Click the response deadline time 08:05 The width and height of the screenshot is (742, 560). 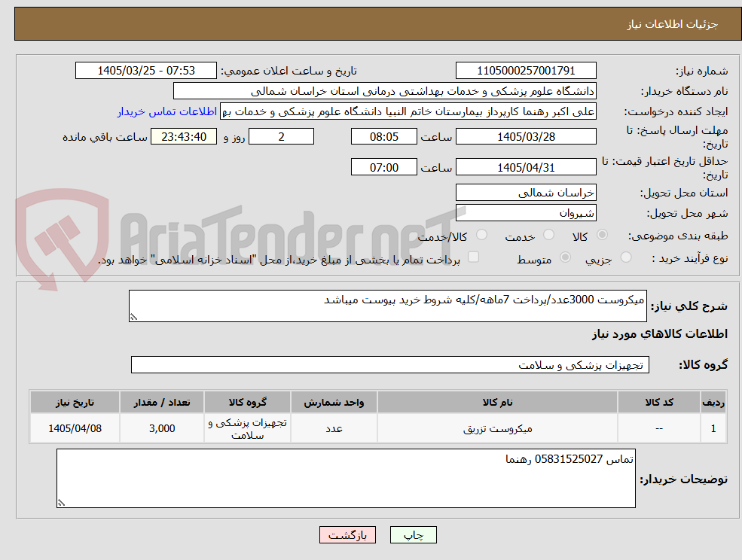click(x=383, y=137)
